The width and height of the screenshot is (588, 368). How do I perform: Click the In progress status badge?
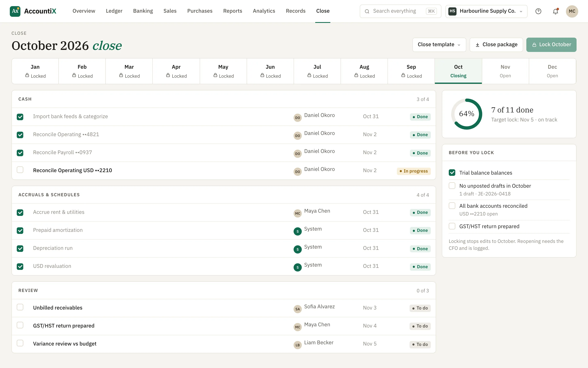tap(414, 171)
